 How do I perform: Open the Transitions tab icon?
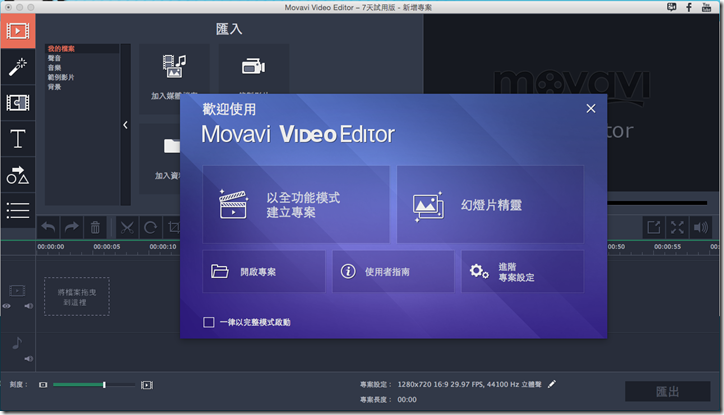point(18,102)
